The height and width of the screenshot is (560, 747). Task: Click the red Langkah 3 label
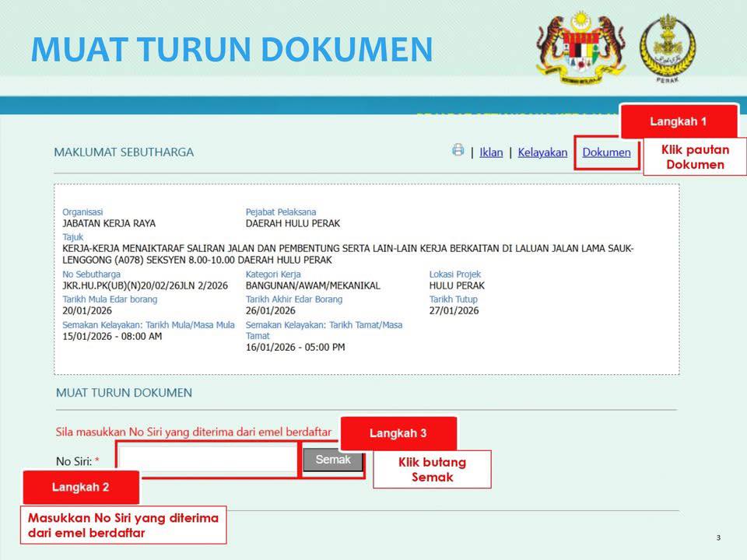398,433
